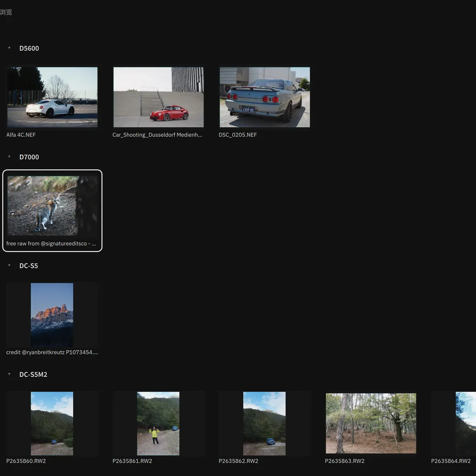
Task: Click the P2635861.RW2 file name
Action: pos(132,461)
